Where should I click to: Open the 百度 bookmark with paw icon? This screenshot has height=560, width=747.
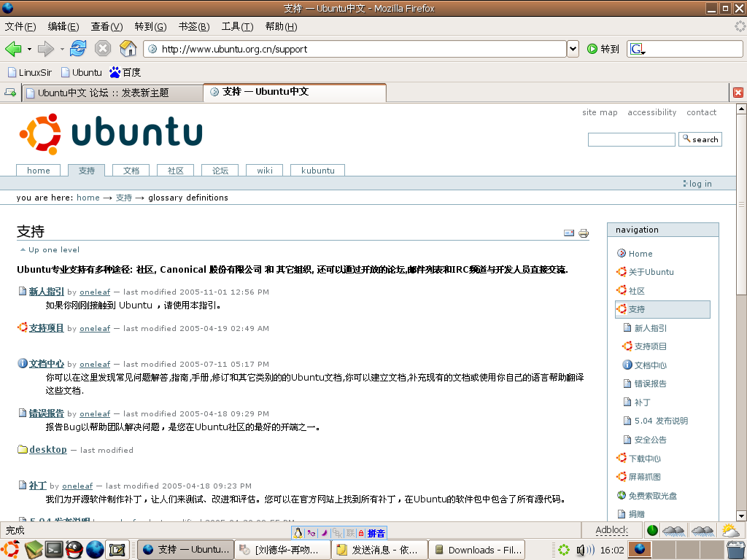click(x=125, y=72)
